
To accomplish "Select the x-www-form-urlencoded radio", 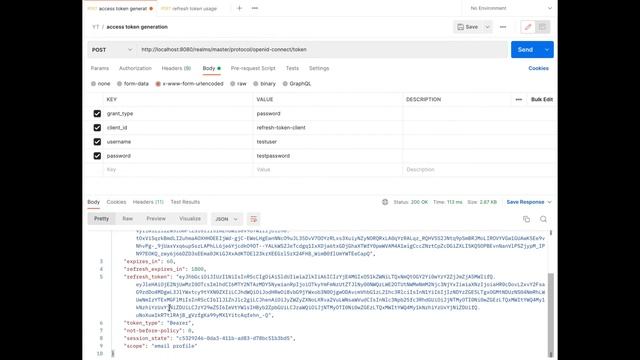I will point(158,84).
